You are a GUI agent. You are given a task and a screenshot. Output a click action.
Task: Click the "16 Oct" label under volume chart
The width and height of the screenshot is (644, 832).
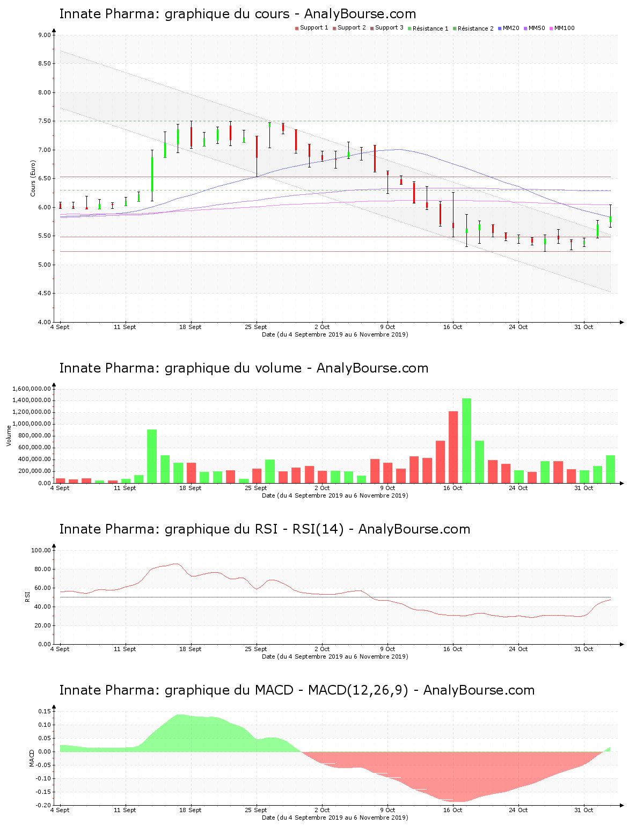point(453,488)
